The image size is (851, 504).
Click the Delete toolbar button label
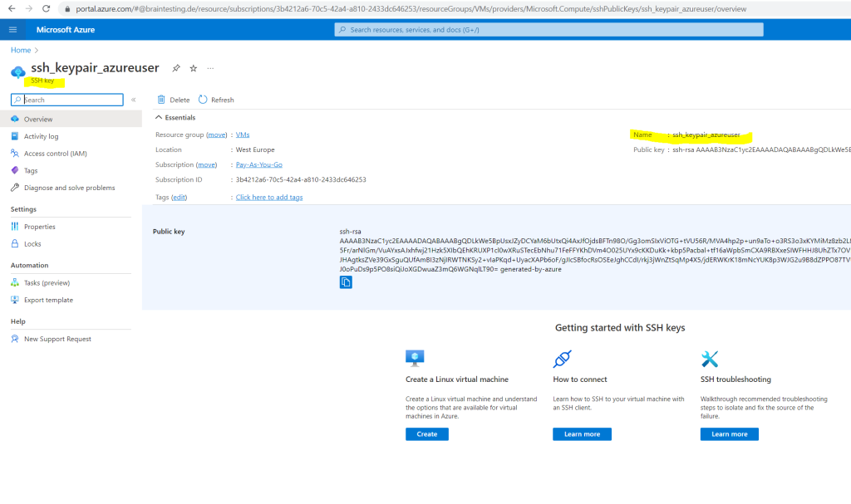coord(180,100)
